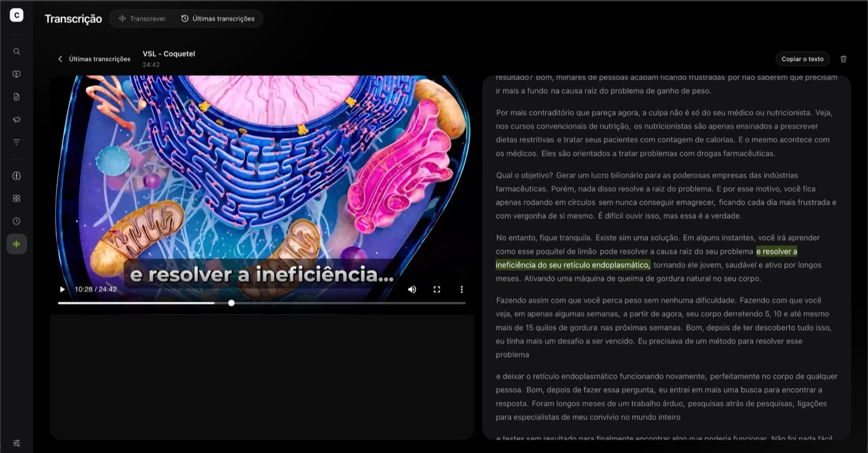Mute the video volume speaker icon

pos(412,289)
